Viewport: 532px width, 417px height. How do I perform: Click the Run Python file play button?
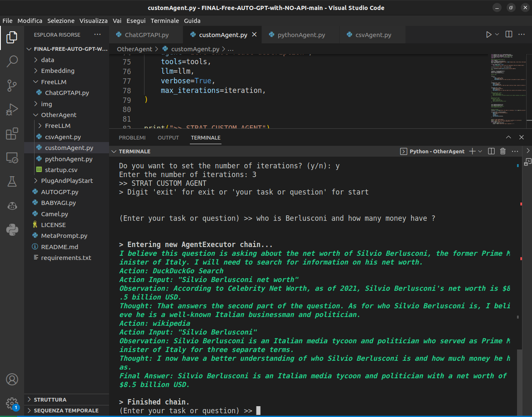[489, 35]
